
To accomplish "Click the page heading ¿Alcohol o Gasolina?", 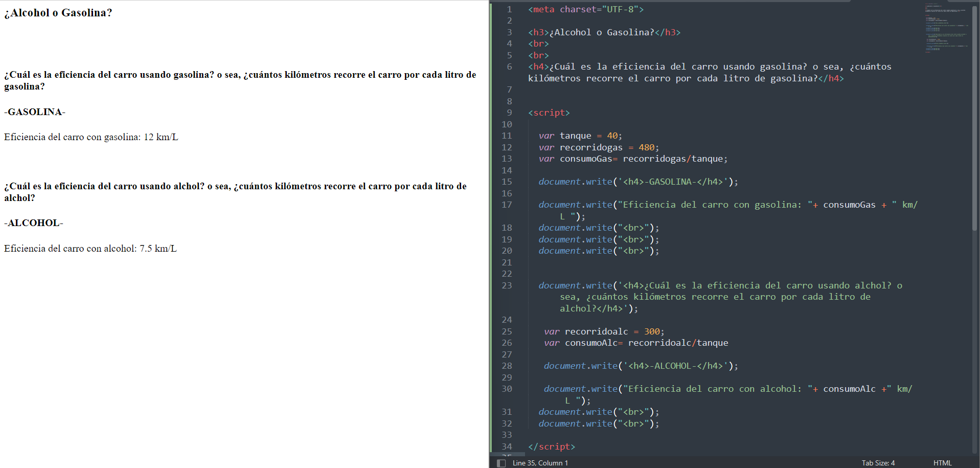I will [58, 13].
